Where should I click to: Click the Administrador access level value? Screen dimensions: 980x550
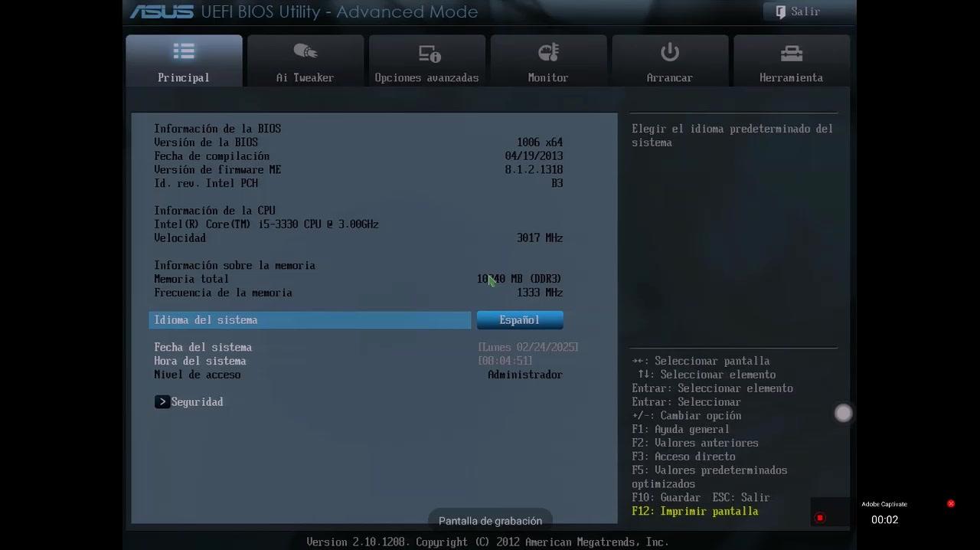525,375
